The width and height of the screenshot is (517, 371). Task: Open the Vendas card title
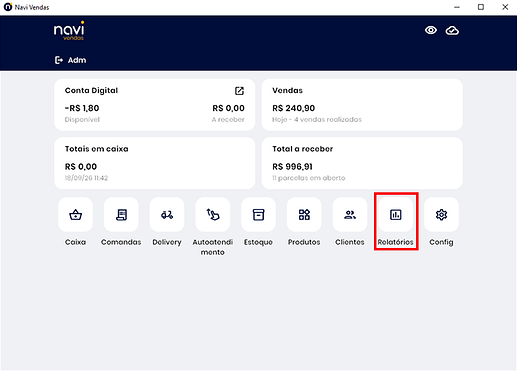(x=287, y=90)
